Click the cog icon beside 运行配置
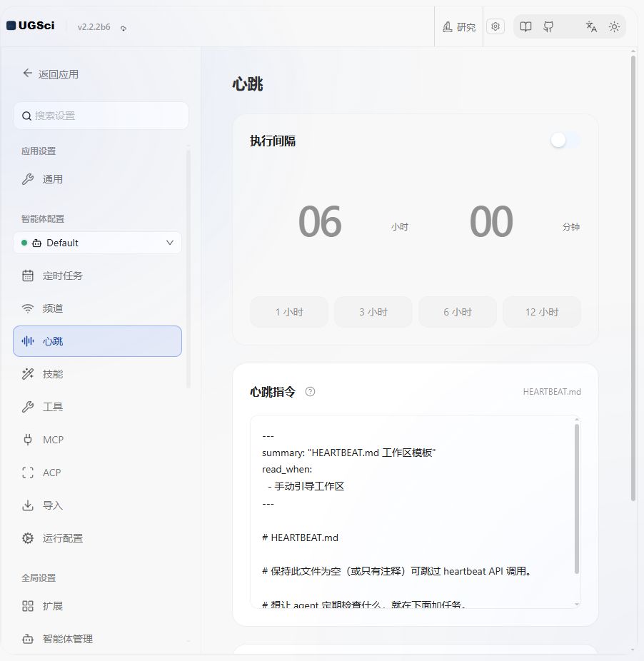 point(28,538)
